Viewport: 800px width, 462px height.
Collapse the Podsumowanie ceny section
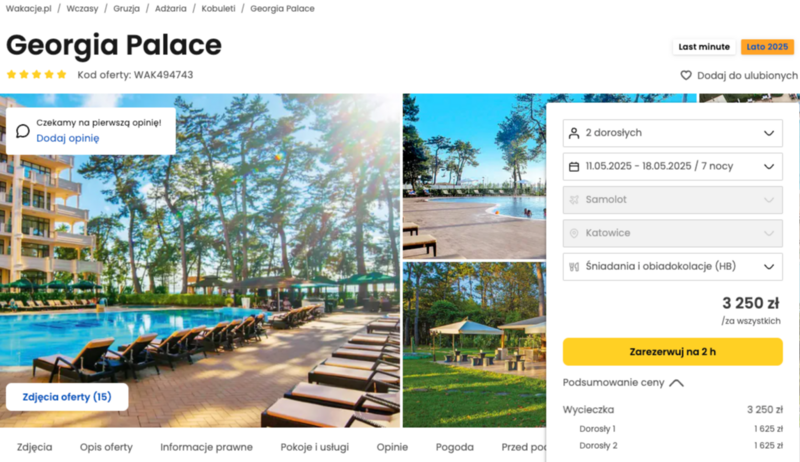(x=623, y=382)
